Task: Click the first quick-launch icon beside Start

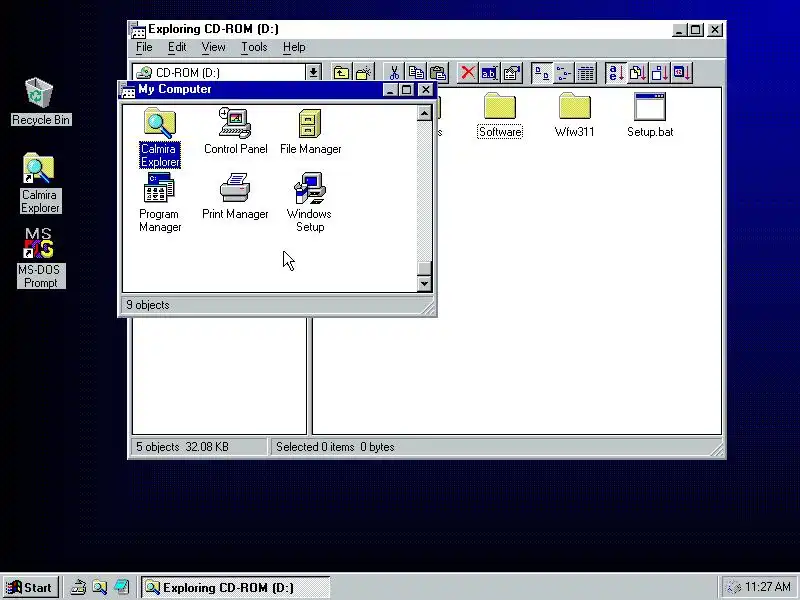Action: [78, 587]
